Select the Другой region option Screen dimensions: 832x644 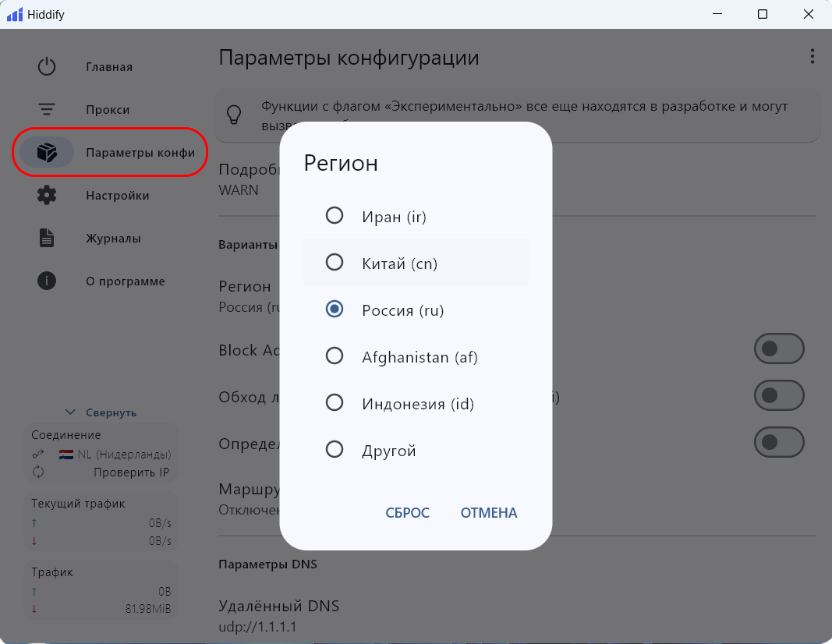(x=335, y=450)
